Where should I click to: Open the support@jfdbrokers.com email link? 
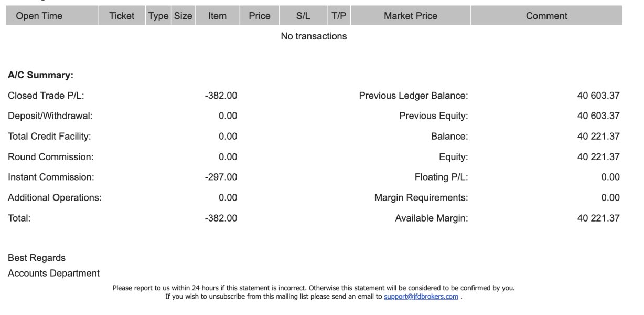421,297
